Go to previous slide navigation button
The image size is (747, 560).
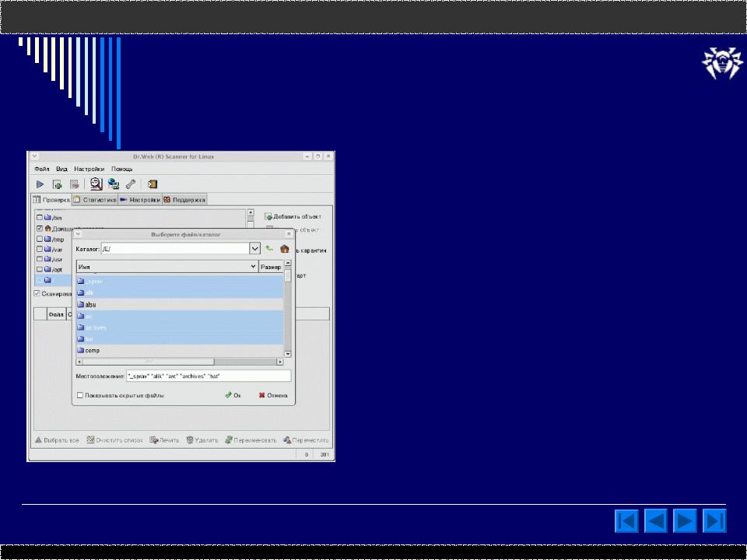[x=656, y=520]
